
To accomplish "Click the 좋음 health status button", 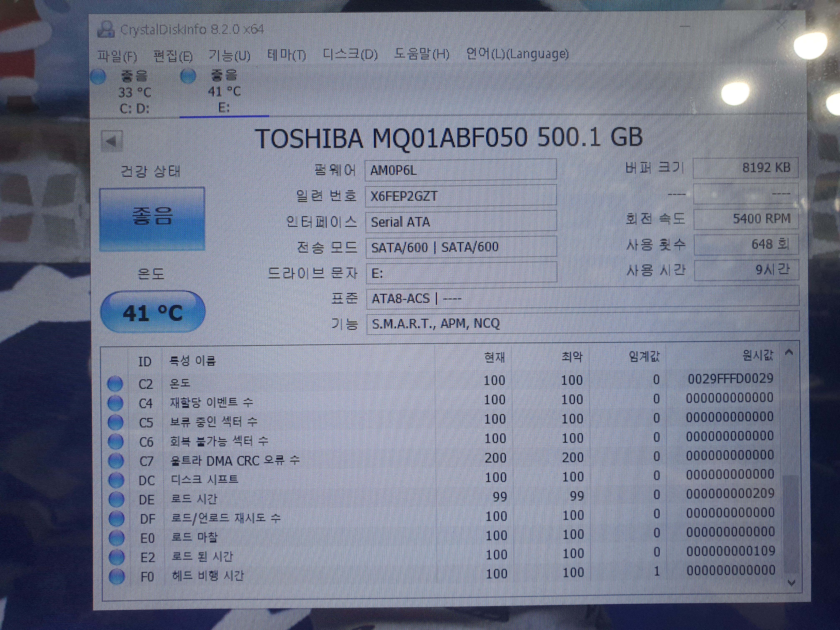I will click(152, 219).
